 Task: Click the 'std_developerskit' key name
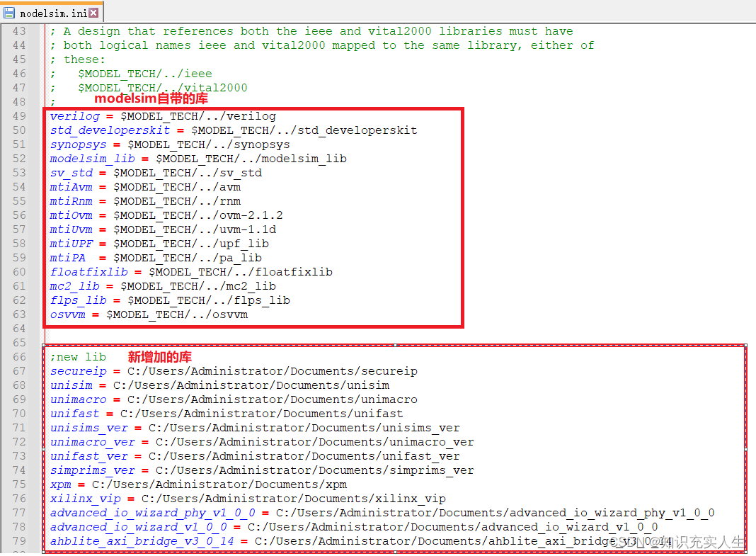[110, 131]
